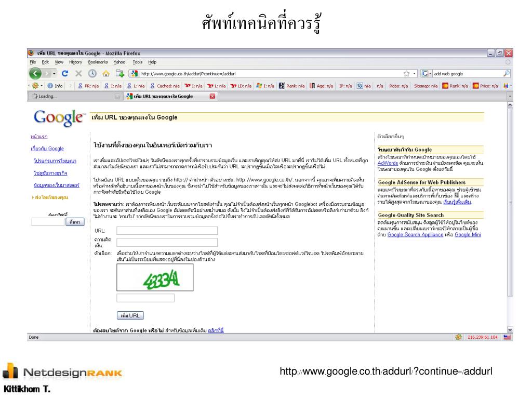Check the Google PR: n/a indicator
This screenshot has height=399, width=532.
click(x=88, y=86)
